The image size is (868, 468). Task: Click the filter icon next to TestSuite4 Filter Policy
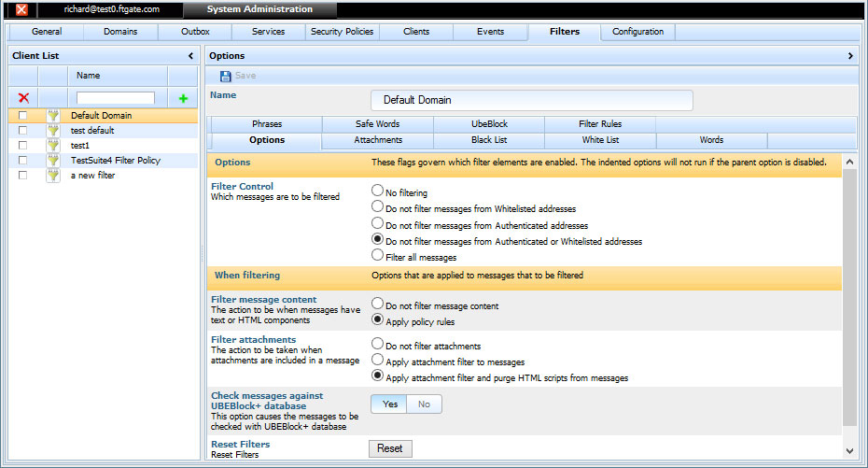(52, 161)
